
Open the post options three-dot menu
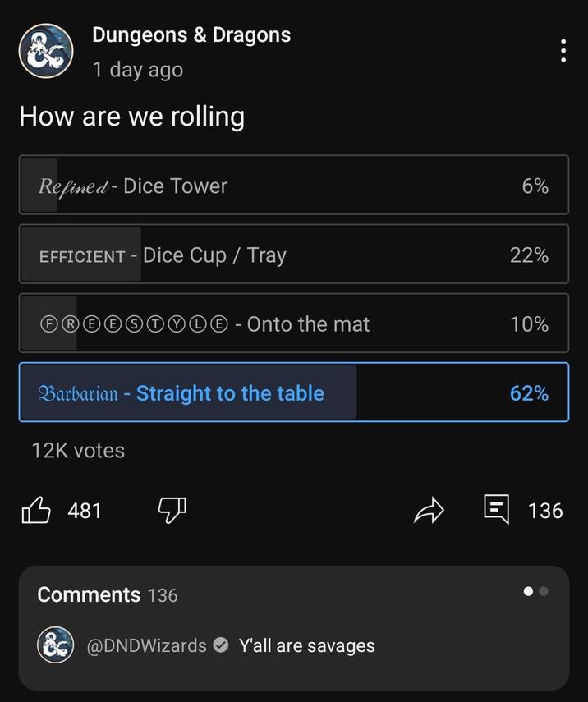coord(563,51)
